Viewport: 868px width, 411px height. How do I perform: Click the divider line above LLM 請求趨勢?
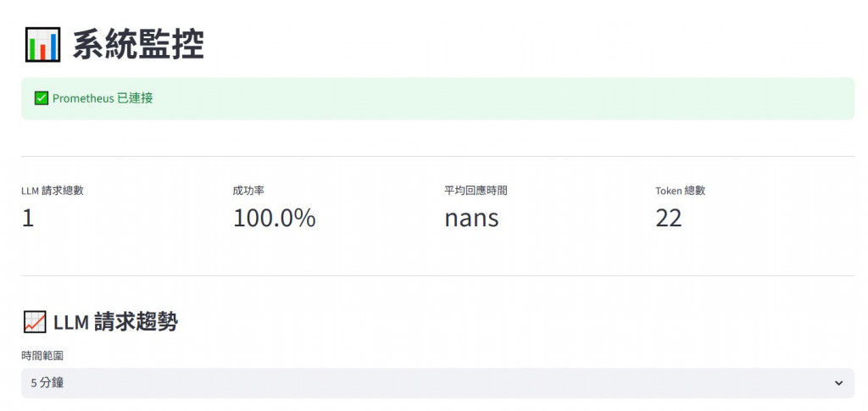[x=437, y=276]
